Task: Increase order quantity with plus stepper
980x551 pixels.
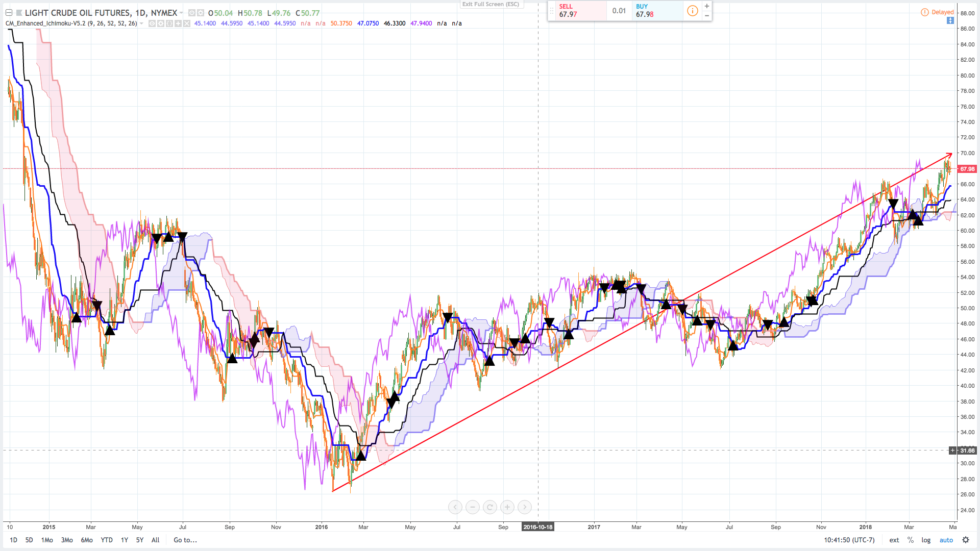Action: pos(707,6)
